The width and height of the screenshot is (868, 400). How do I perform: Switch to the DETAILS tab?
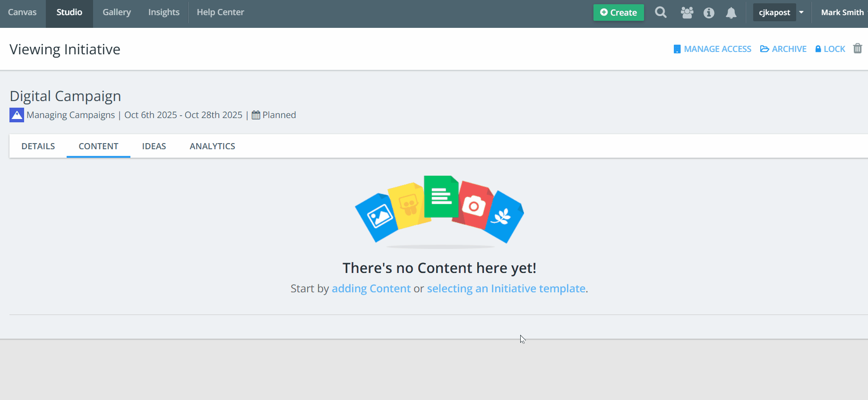[x=38, y=146]
